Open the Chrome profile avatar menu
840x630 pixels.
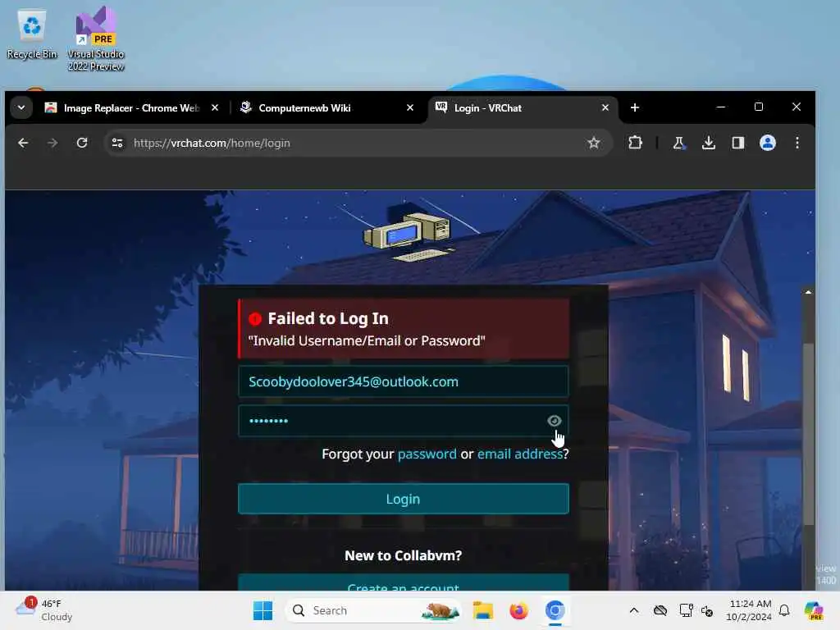point(768,143)
